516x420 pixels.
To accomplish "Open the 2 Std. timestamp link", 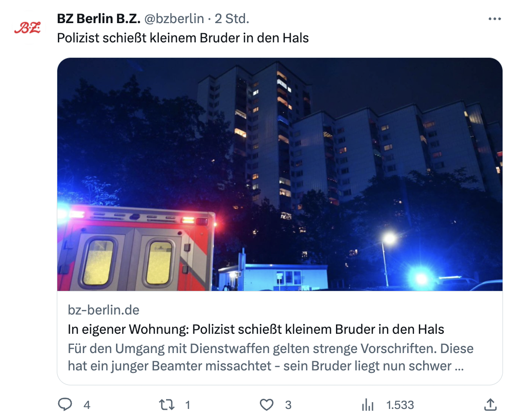I will [232, 19].
